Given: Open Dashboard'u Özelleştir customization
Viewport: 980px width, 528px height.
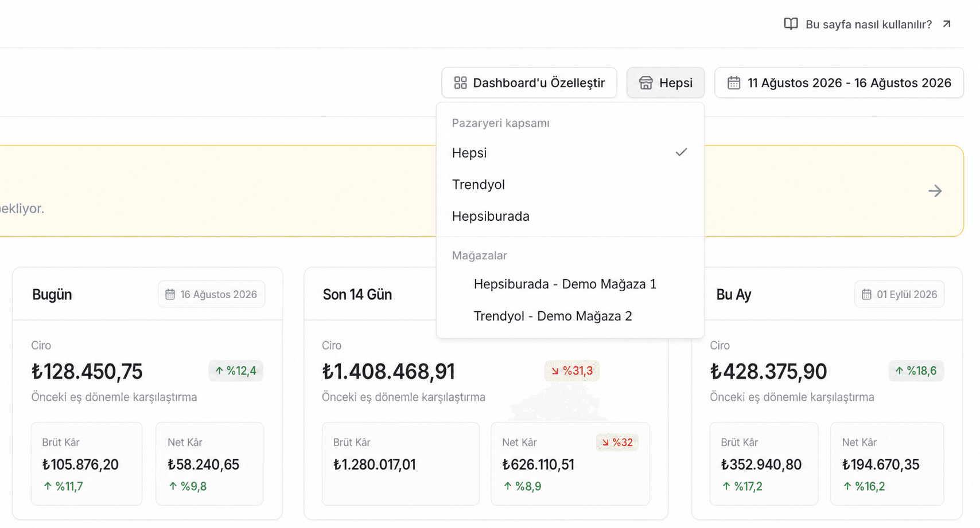Looking at the screenshot, I should (529, 83).
